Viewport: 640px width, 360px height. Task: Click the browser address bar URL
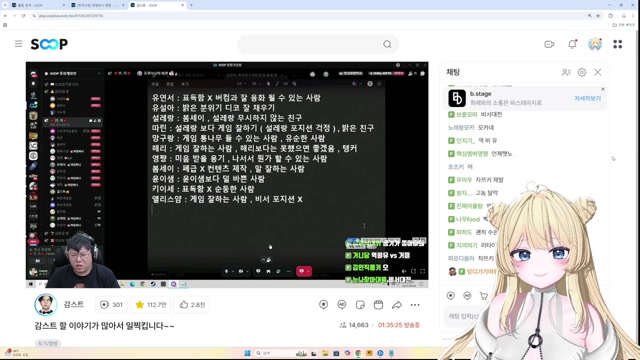(x=71, y=16)
